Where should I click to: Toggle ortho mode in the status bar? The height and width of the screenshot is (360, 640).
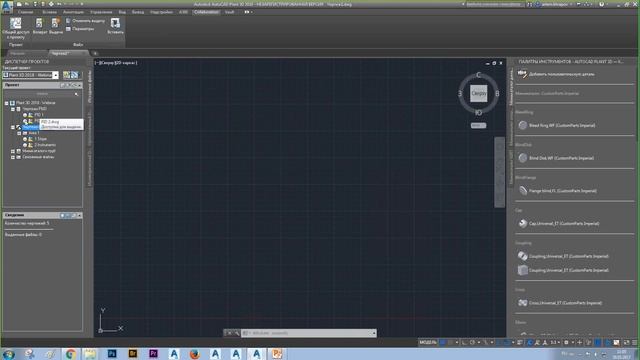(x=465, y=342)
